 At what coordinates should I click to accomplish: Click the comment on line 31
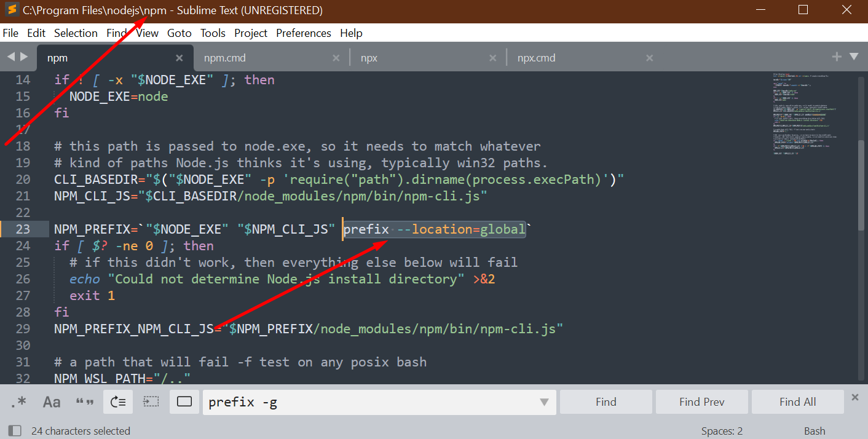coord(240,362)
